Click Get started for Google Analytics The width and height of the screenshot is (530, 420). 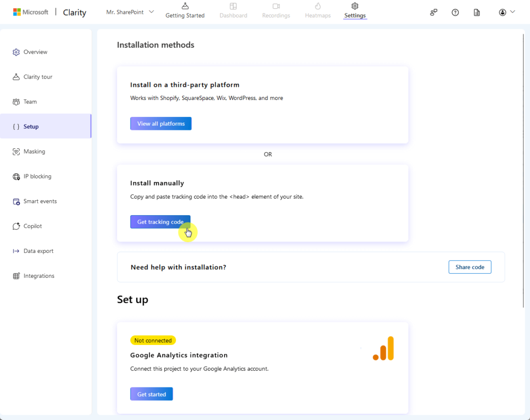pyautogui.click(x=152, y=394)
